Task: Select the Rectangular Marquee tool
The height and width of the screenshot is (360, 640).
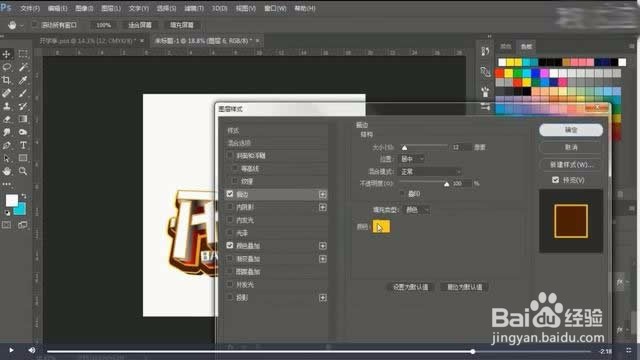Action: click(23, 54)
